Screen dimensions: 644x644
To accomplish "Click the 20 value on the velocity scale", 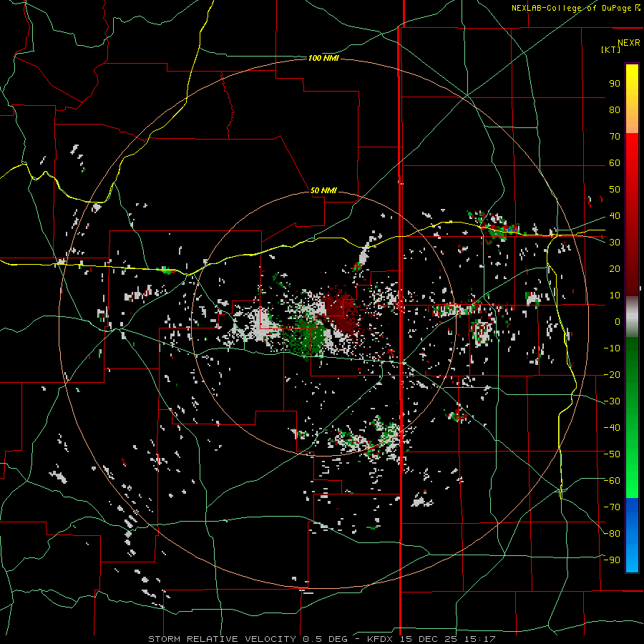I will click(x=615, y=269).
